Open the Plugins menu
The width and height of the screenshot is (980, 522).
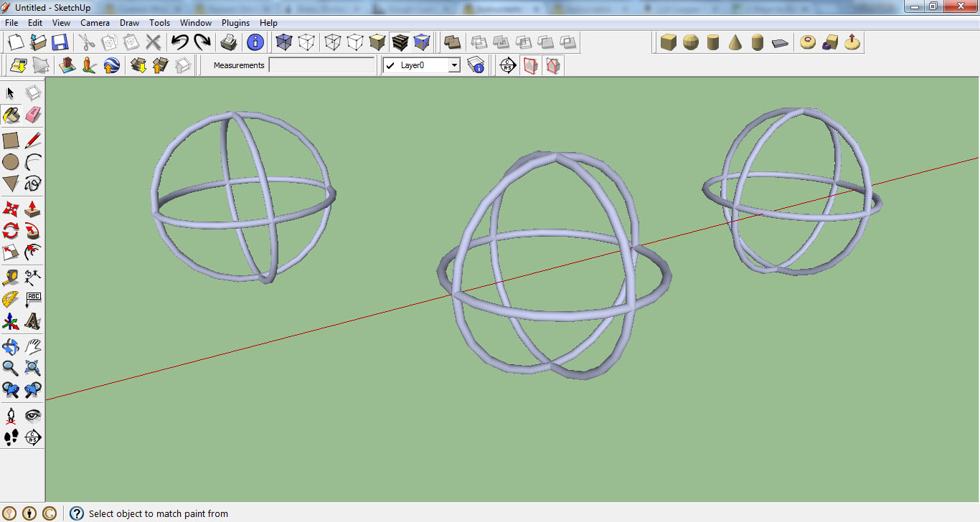235,23
